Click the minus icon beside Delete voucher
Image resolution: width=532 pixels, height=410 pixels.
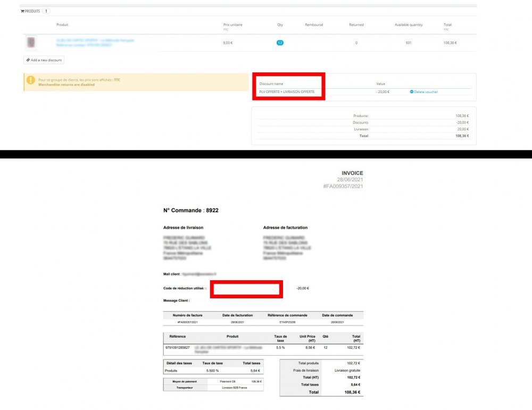pyautogui.click(x=412, y=91)
